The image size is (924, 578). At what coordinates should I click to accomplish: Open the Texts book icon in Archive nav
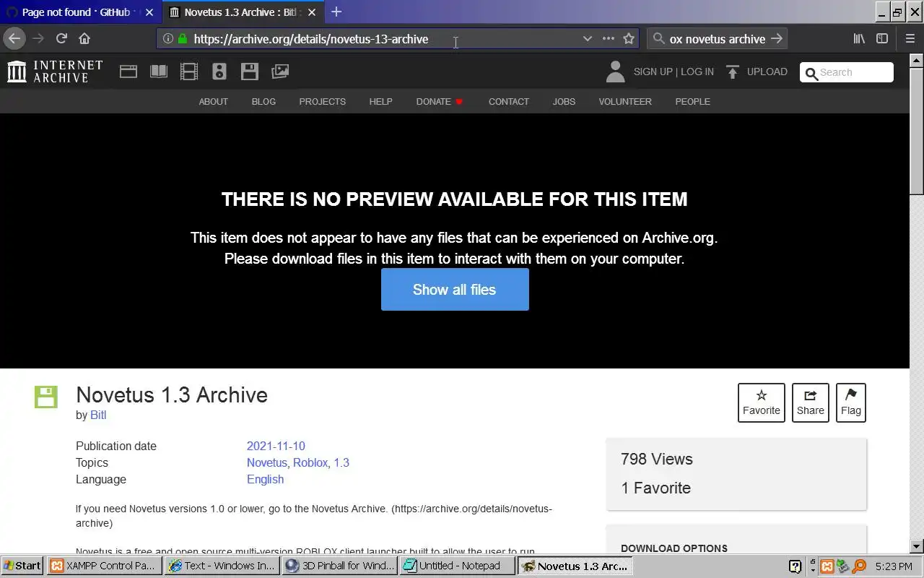coord(159,72)
